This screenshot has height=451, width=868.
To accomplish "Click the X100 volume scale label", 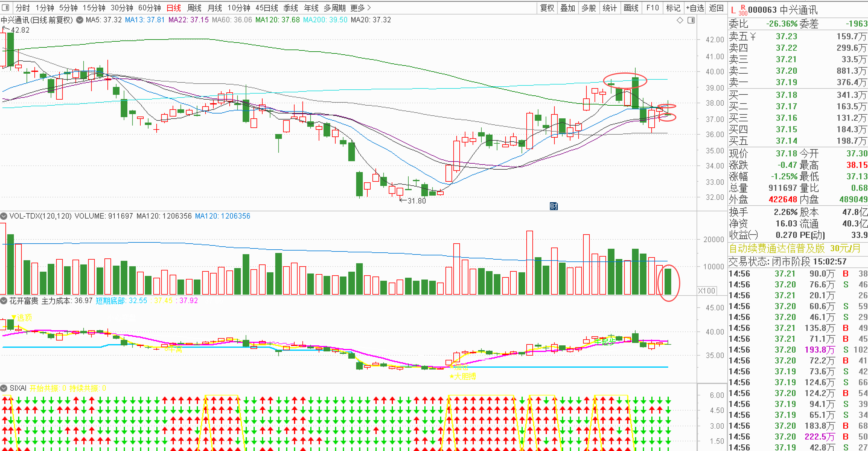I will 707,291.
